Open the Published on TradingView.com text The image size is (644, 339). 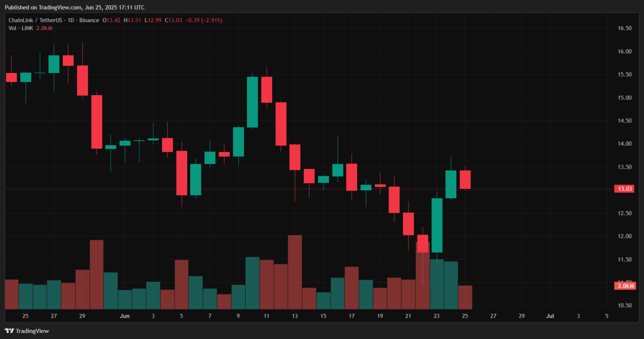(74, 7)
